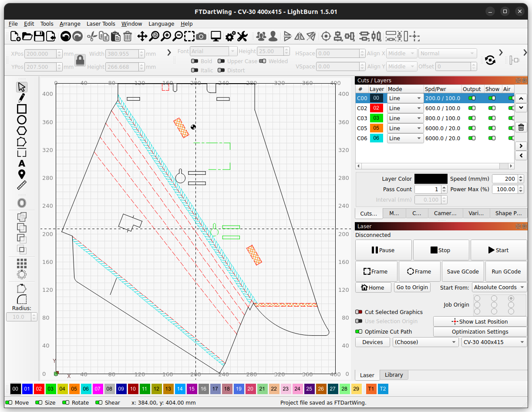Screen dimensions: 532x412
Task: Open the Create Text tool
Action: point(21,163)
